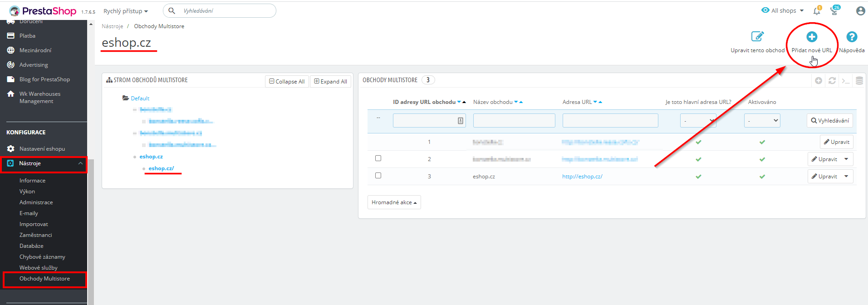This screenshot has width=868, height=305.
Task: Open Databáze submenu item
Action: pos(31,246)
